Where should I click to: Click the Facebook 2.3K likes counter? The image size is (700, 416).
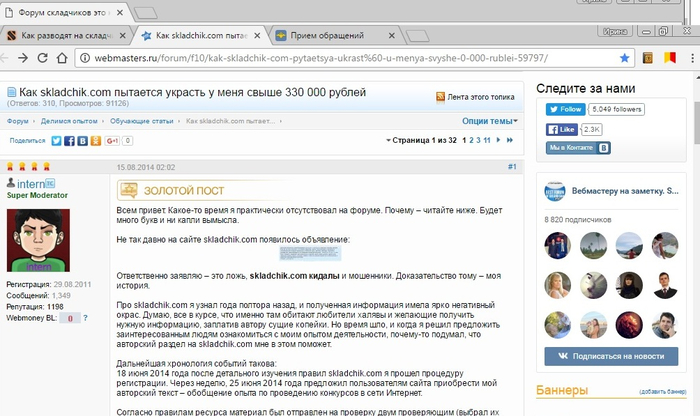tap(592, 129)
